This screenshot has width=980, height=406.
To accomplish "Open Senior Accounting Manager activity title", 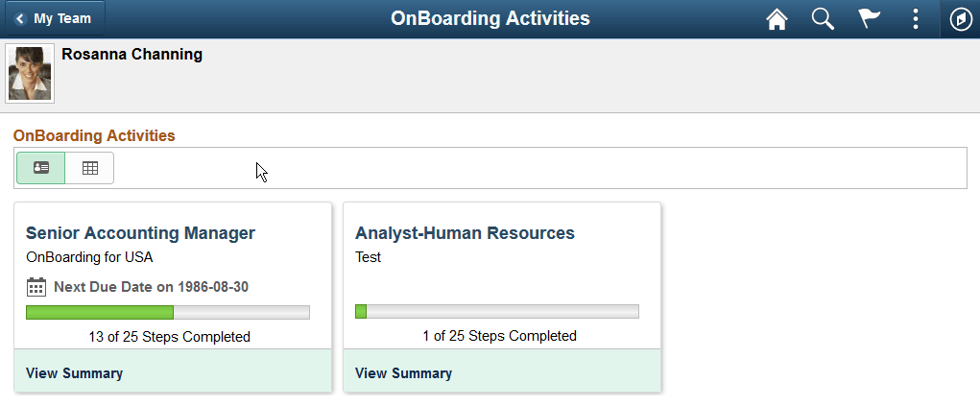I will click(140, 233).
